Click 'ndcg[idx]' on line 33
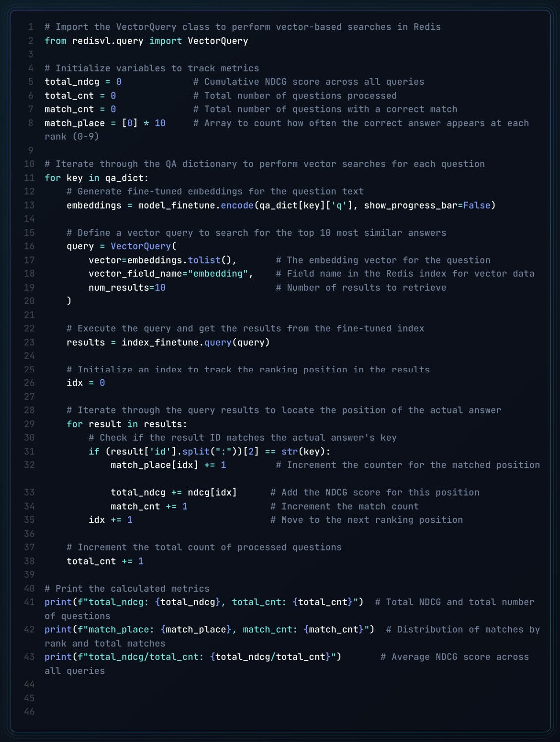The height and width of the screenshot is (742, 560). [x=212, y=492]
